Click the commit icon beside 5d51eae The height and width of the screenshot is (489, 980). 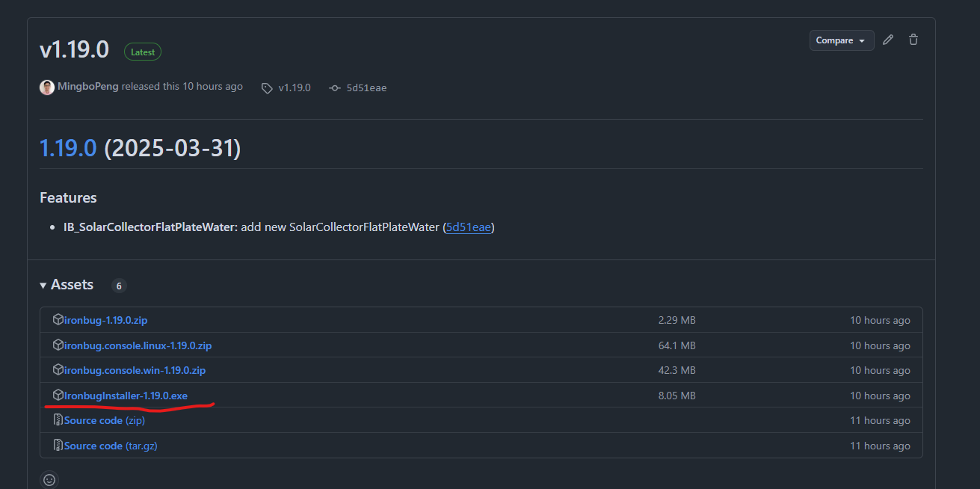coord(335,88)
